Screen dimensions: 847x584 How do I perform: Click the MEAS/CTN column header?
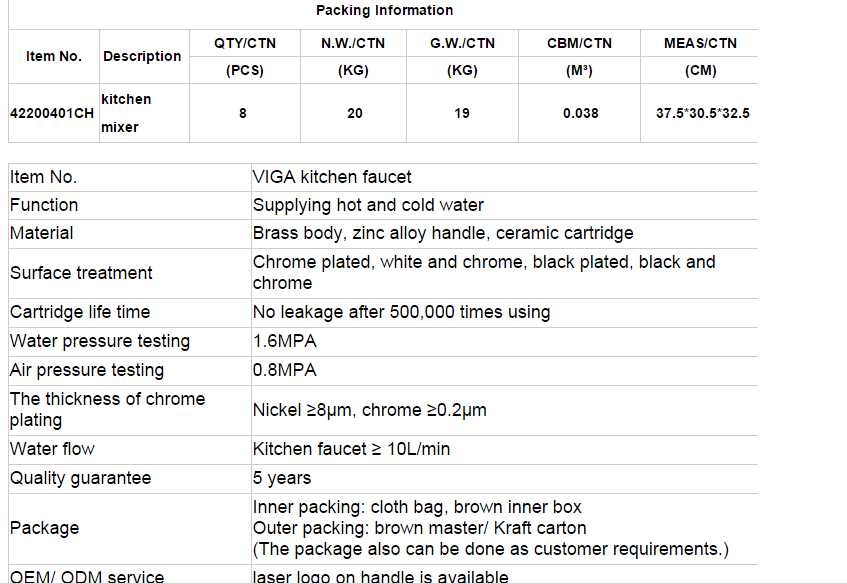click(x=700, y=44)
